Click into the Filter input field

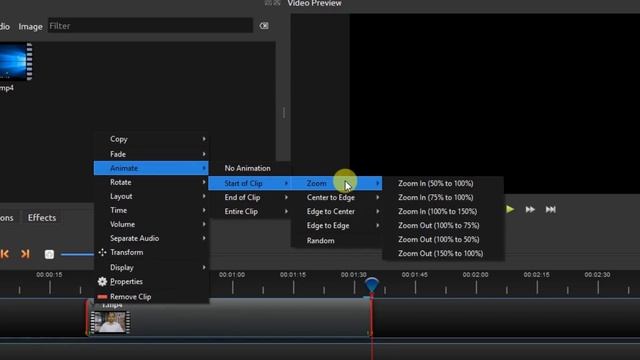[150, 26]
